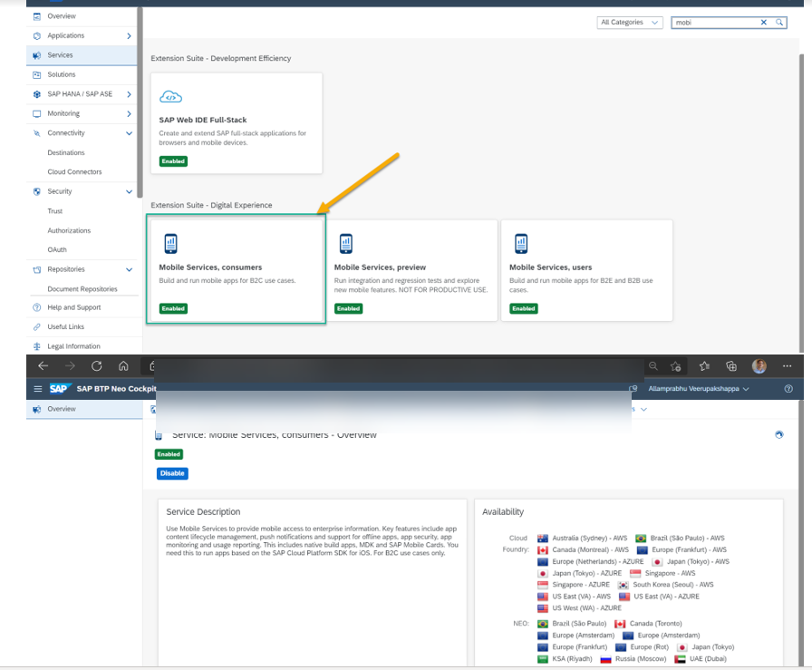Click the services list vertical scrollbar

(802, 203)
